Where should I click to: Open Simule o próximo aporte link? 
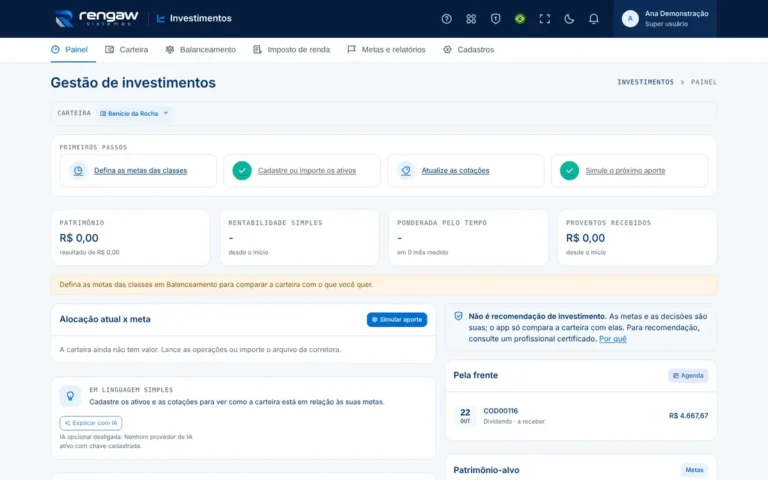point(625,170)
